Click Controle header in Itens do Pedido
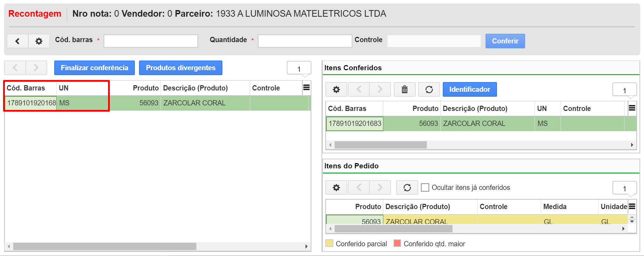 (509, 207)
